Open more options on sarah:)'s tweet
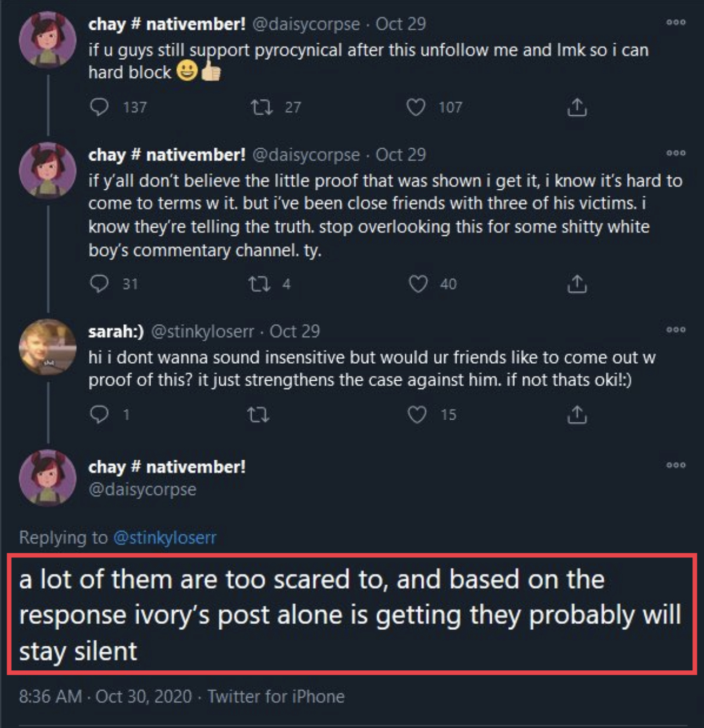This screenshot has height=728, width=704. 675,330
